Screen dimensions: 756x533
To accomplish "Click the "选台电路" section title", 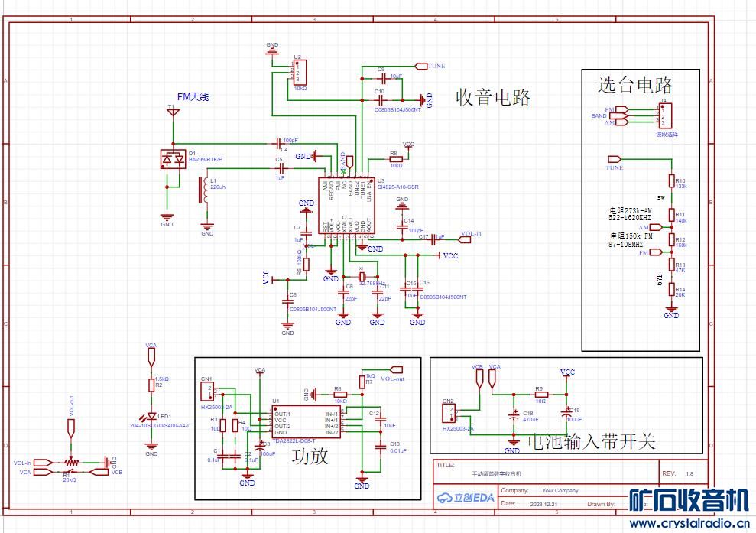I will [x=635, y=86].
